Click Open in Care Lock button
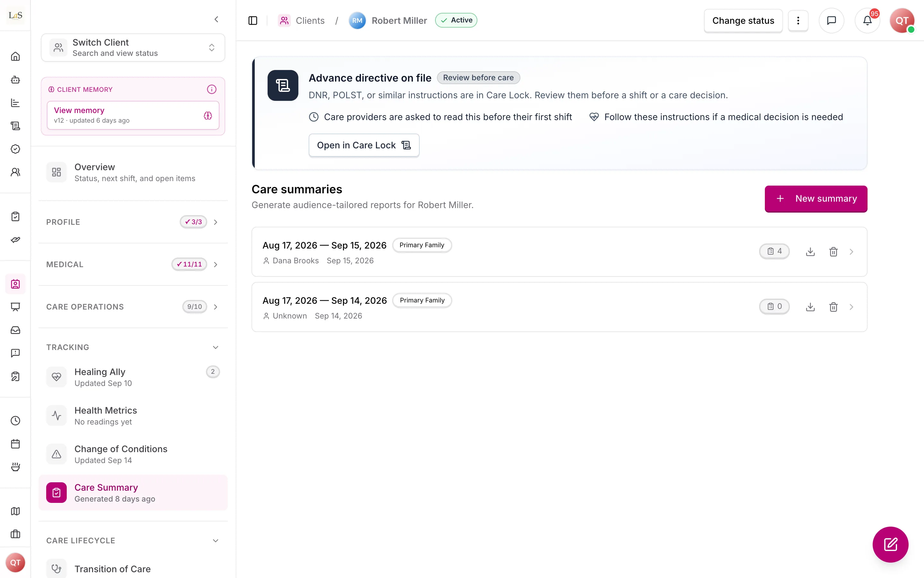 coord(364,145)
